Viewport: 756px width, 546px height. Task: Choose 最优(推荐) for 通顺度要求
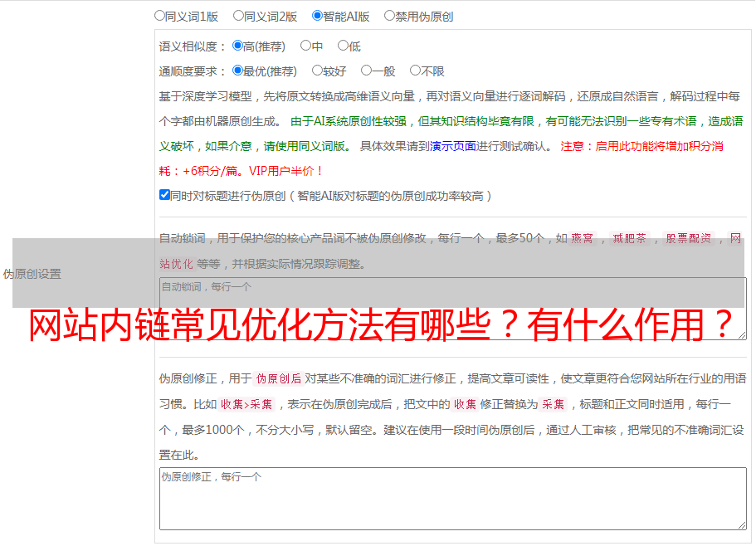[x=238, y=71]
